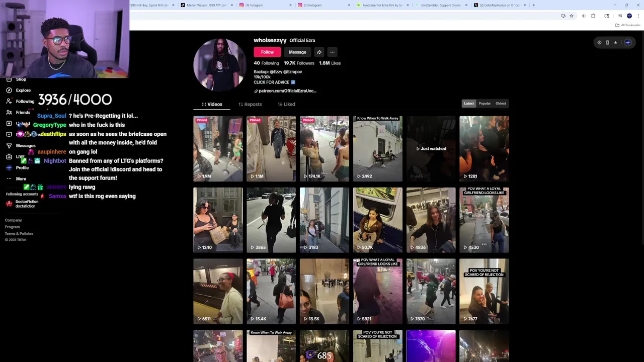644x362 pixels.
Task: Click the Message button
Action: (x=297, y=52)
